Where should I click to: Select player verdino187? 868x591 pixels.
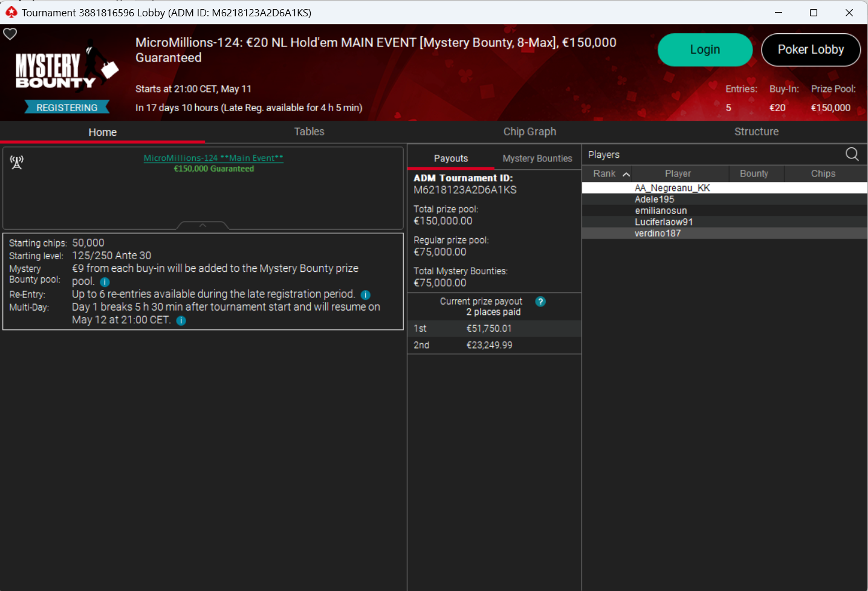click(x=724, y=233)
